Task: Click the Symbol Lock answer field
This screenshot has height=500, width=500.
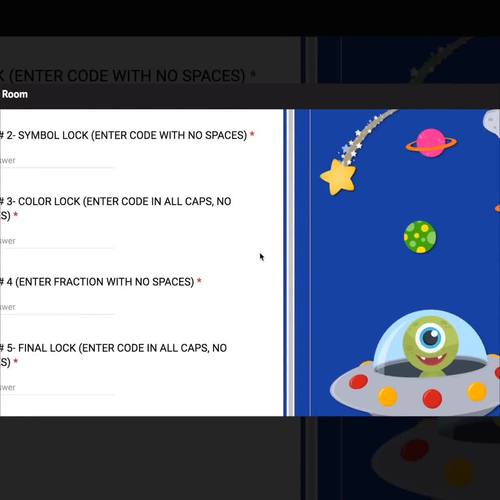Action: (x=57, y=161)
